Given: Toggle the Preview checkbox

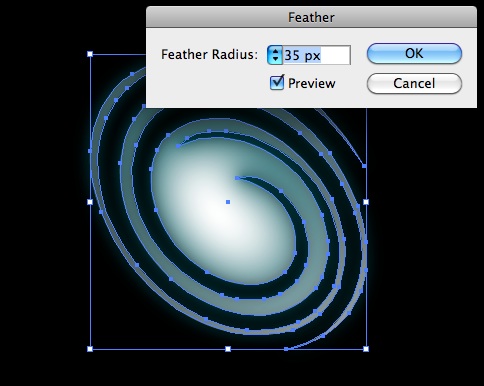Looking at the screenshot, I should tap(277, 83).
